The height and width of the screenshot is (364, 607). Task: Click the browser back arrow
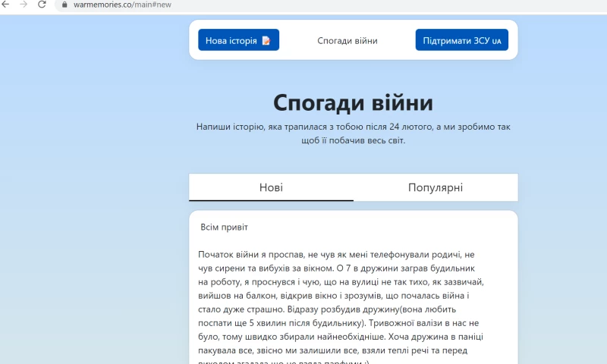click(x=6, y=5)
